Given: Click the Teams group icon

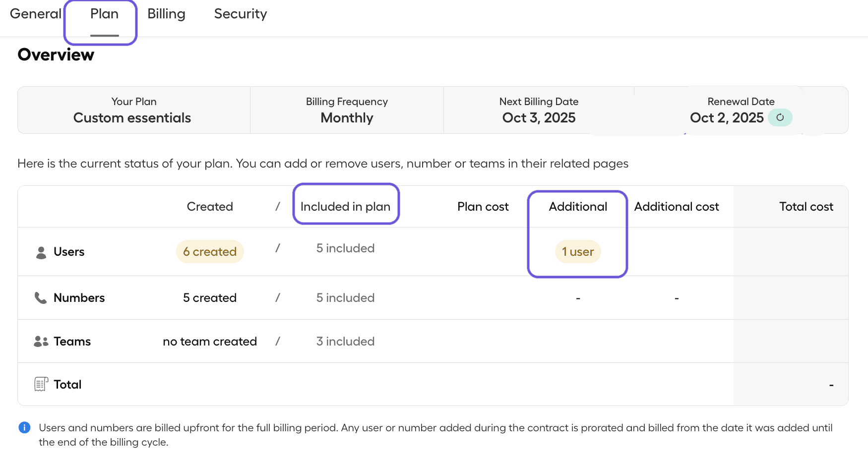Looking at the screenshot, I should [x=41, y=342].
